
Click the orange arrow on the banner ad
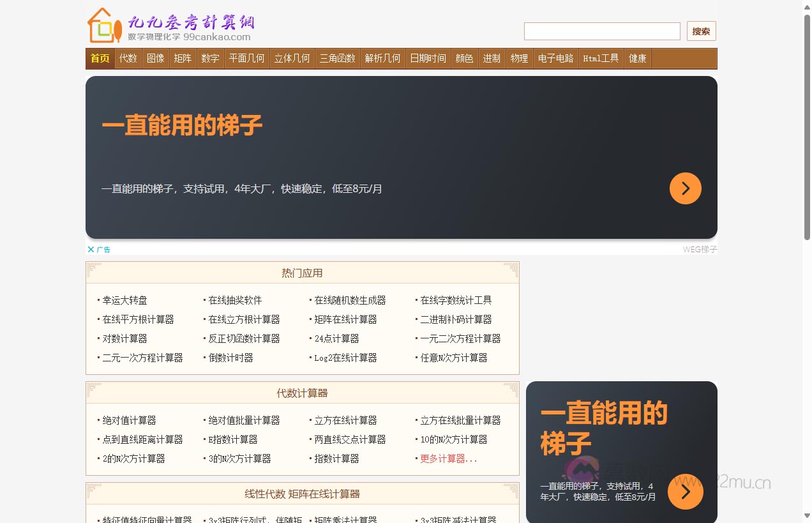pyautogui.click(x=685, y=188)
